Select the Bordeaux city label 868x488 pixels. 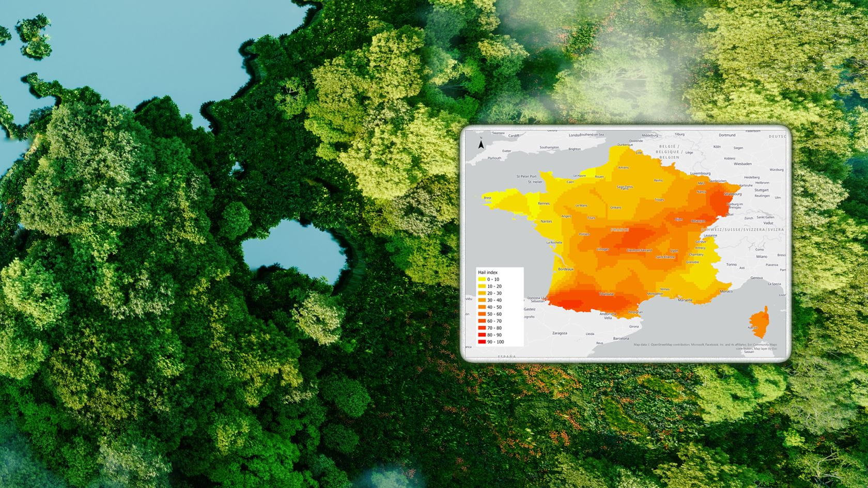click(566, 269)
